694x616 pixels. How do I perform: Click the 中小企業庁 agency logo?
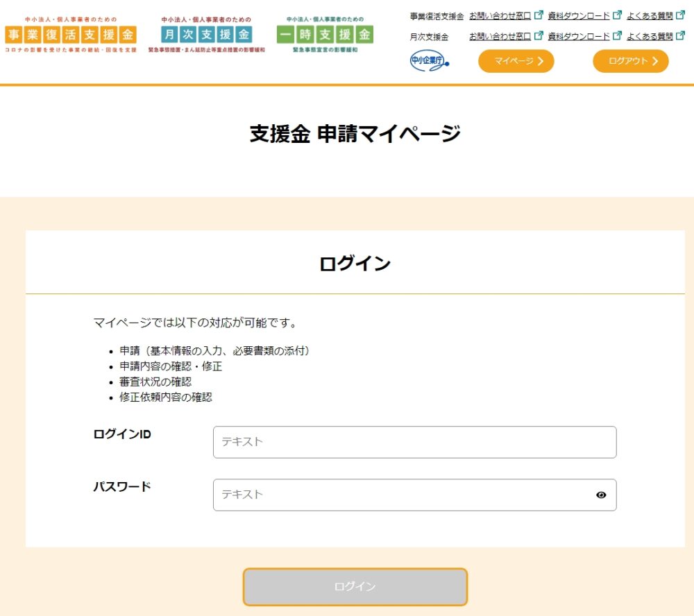429,61
